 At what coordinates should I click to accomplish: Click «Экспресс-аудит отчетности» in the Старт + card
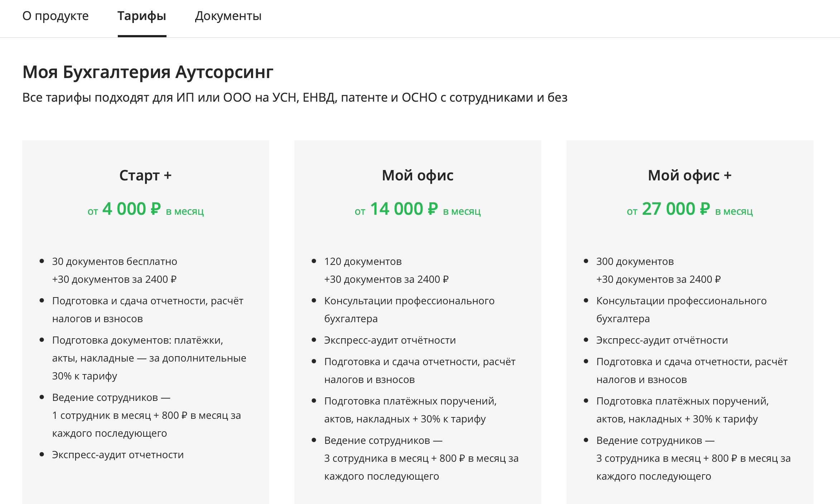pyautogui.click(x=118, y=455)
